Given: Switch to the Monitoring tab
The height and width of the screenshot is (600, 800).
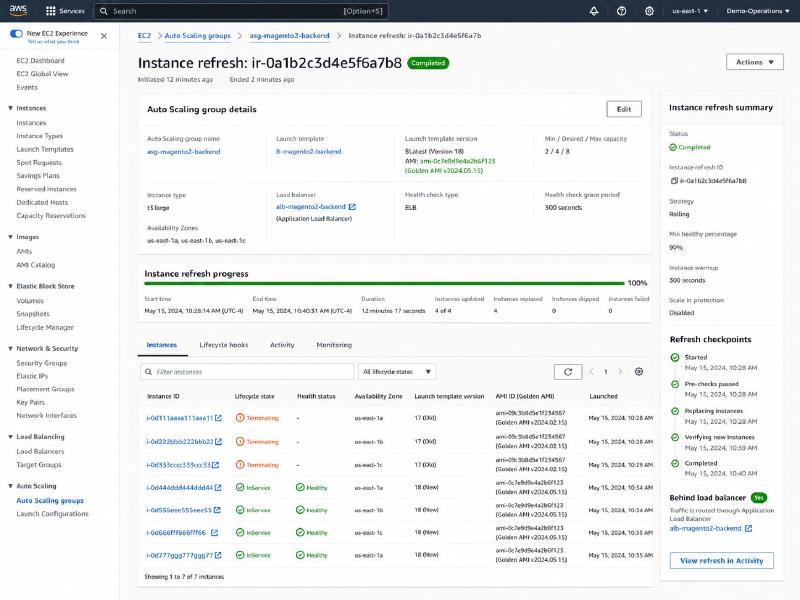Looking at the screenshot, I should (x=334, y=345).
